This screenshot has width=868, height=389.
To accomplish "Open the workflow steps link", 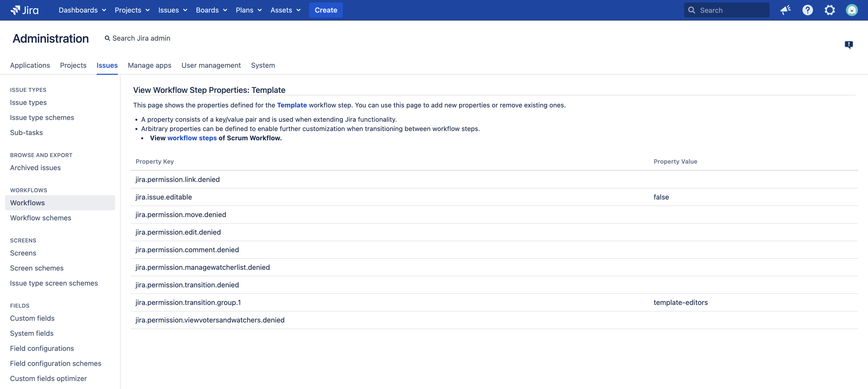I will (x=192, y=138).
